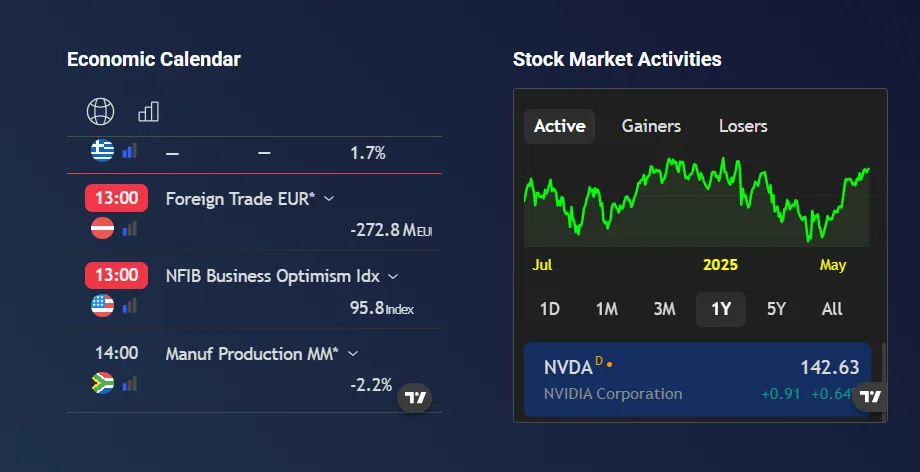Screen dimensions: 920x472
Task: Click the globe countries filter icon
Action: coord(101,111)
